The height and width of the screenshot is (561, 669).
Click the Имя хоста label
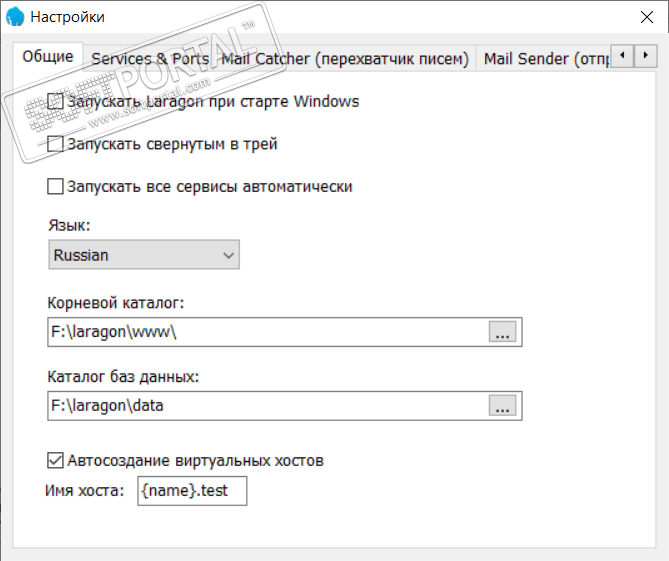(84, 491)
